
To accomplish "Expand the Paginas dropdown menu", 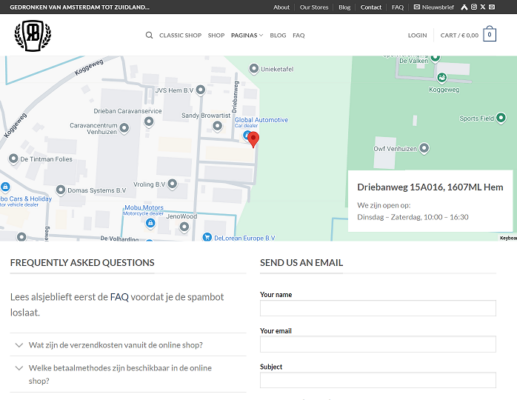I will point(247,35).
